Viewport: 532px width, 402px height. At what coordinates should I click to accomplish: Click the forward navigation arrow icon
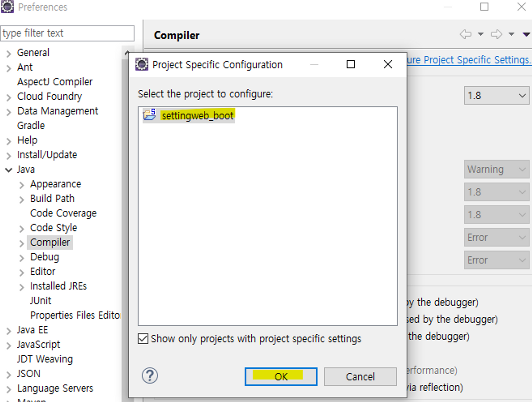click(x=496, y=34)
